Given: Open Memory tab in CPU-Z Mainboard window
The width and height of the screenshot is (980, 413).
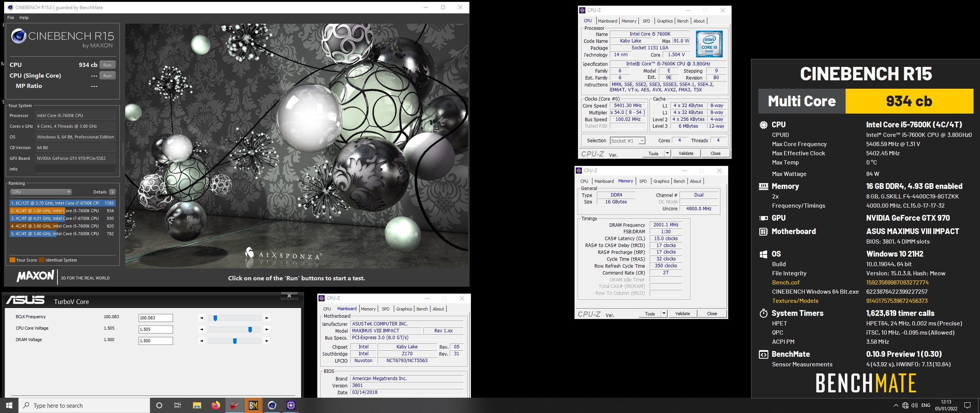Looking at the screenshot, I should tap(368, 309).
